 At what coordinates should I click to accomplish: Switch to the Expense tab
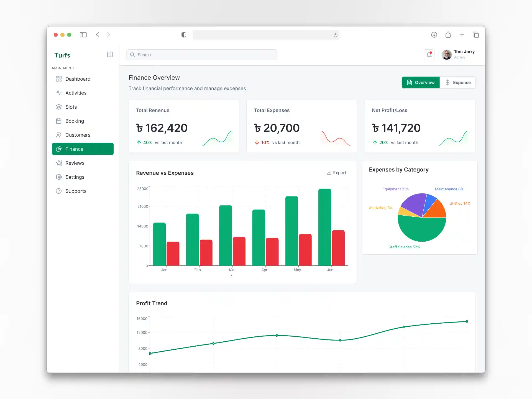point(458,83)
